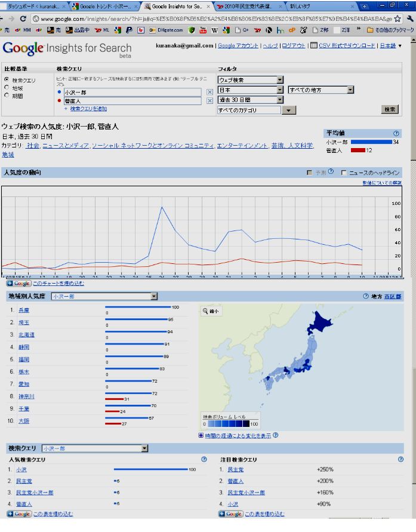Enable the ニュースのヘッドライン checkbox
The height and width of the screenshot is (532, 416).
(x=343, y=173)
